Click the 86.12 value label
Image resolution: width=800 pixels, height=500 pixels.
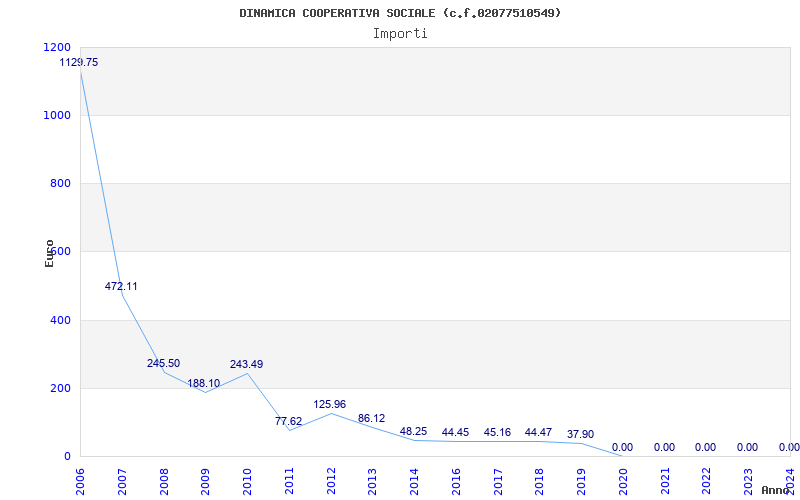point(371,418)
